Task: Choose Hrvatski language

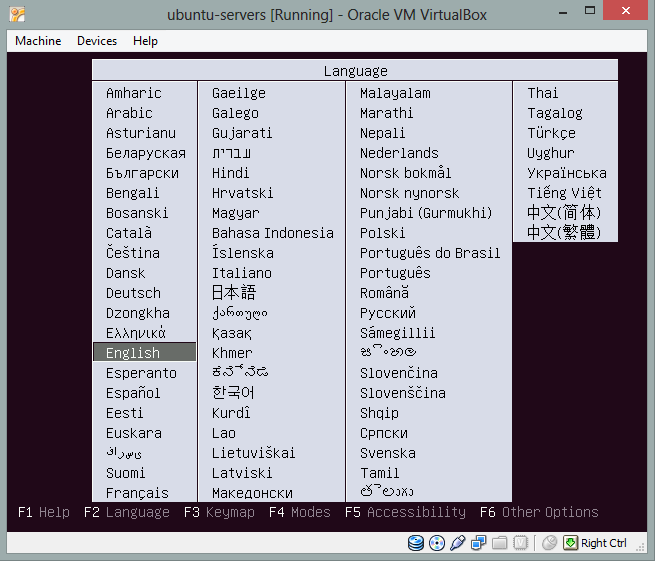Action: click(242, 193)
